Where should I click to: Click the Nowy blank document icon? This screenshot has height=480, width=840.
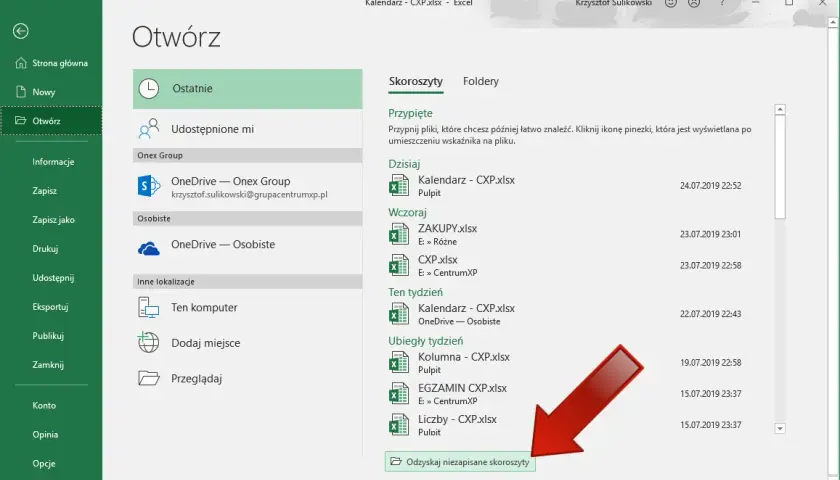(x=21, y=92)
